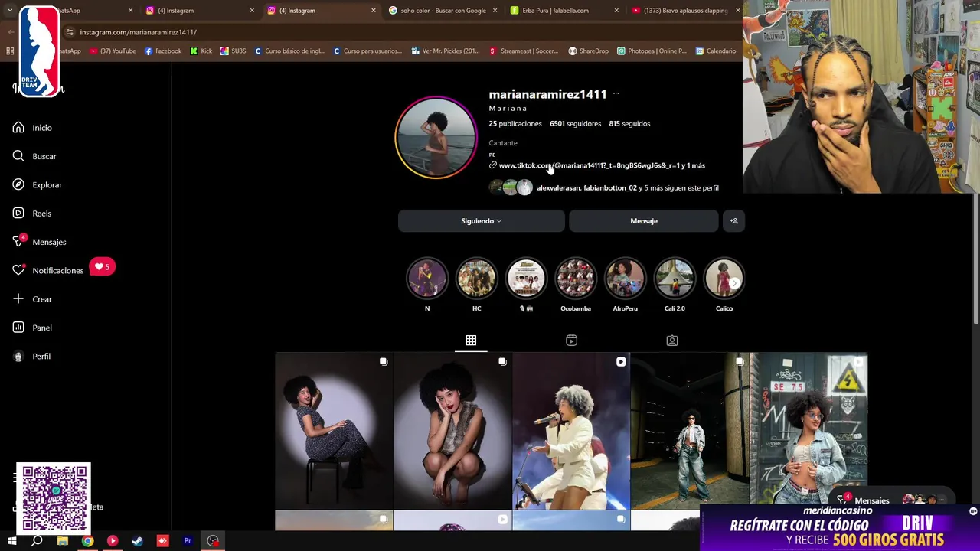Viewport: 980px width, 551px height.
Task: Switch to Erba Pura falabella tab
Action: 563,11
